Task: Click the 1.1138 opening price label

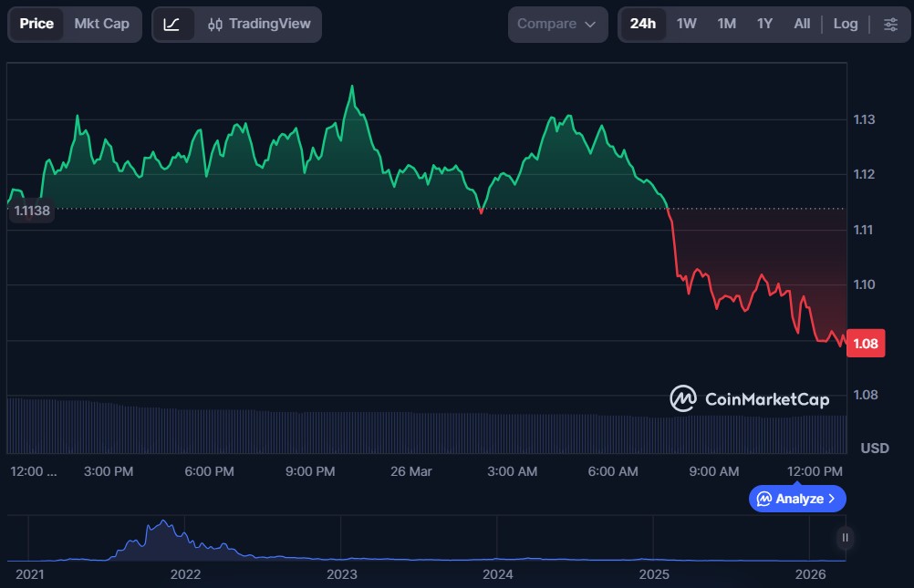Action: click(x=32, y=211)
